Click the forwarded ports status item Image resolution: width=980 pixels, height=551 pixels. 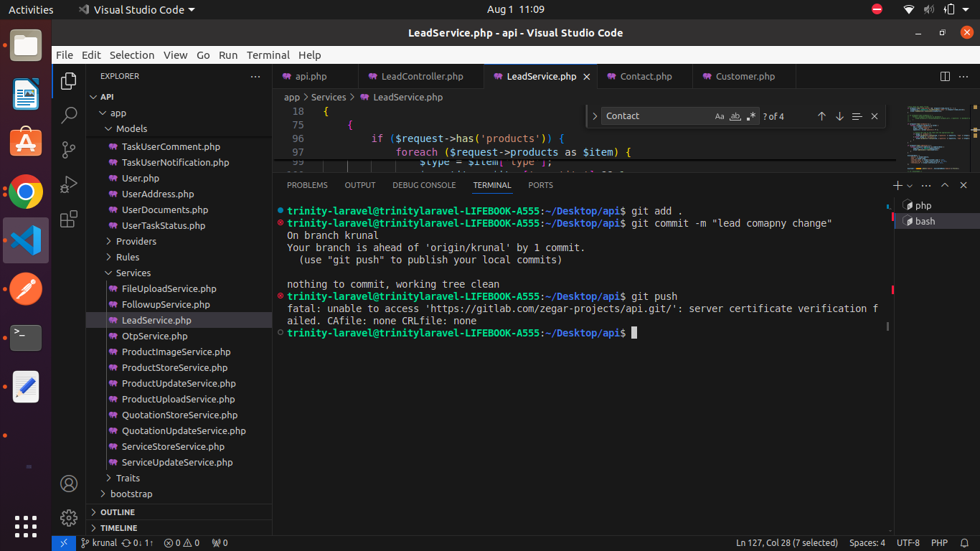click(220, 543)
